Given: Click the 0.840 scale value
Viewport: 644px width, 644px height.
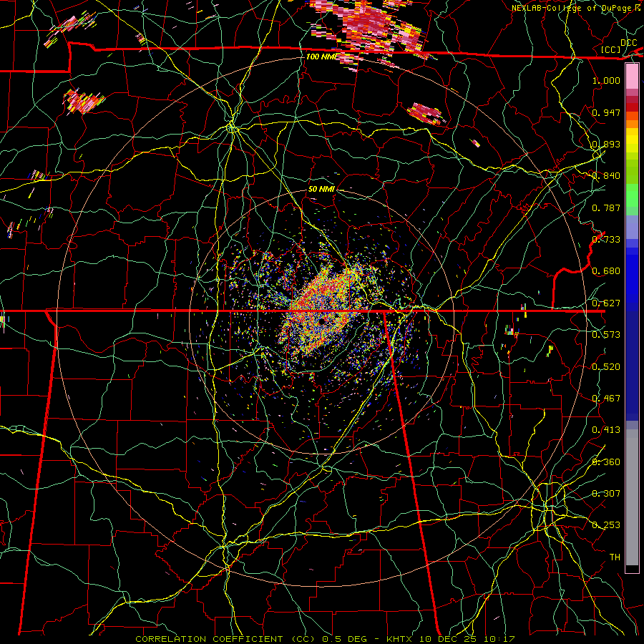Looking at the screenshot, I should [x=606, y=176].
